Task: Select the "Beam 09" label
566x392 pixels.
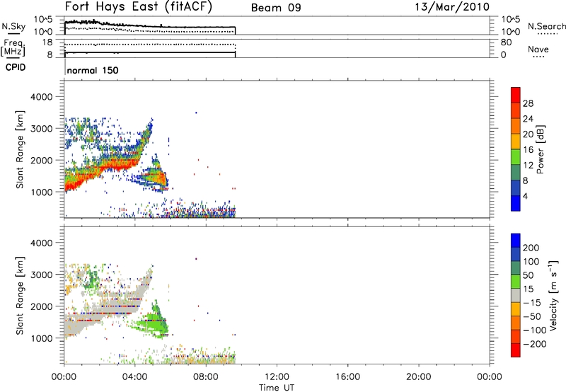Action: pos(276,8)
